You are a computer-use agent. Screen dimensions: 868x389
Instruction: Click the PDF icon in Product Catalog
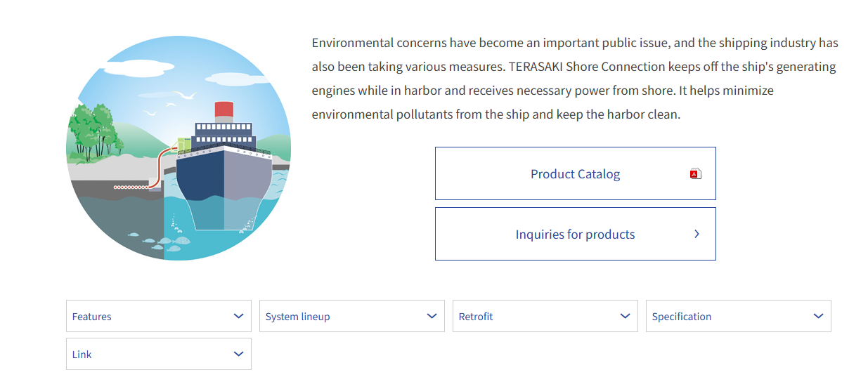[x=695, y=174]
